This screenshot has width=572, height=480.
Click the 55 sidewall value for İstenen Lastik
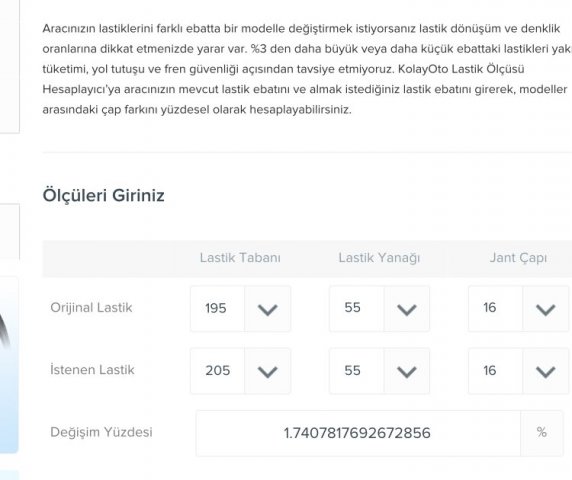coord(352,371)
